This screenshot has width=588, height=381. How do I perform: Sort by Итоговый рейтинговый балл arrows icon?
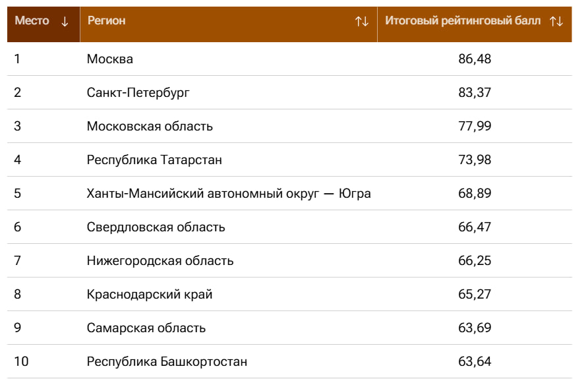pos(556,21)
